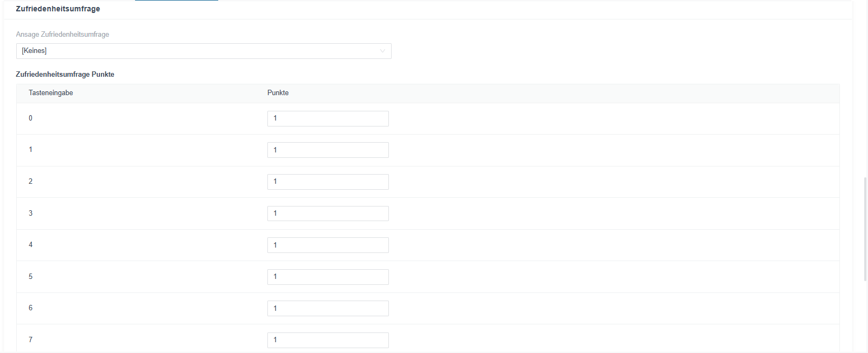Select the Tasteneingabe value 5 cell
Image resolution: width=868 pixels, height=353 pixels.
coord(31,277)
